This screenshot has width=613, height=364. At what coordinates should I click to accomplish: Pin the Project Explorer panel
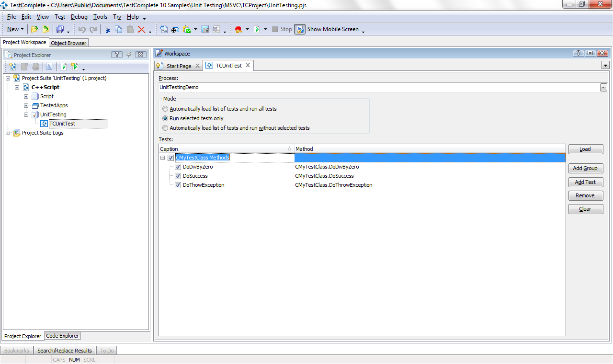(x=129, y=55)
